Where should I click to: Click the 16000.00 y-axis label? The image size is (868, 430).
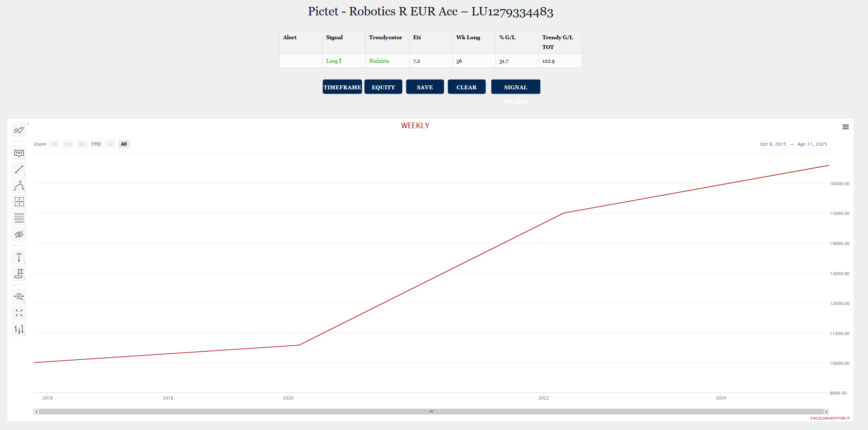840,183
